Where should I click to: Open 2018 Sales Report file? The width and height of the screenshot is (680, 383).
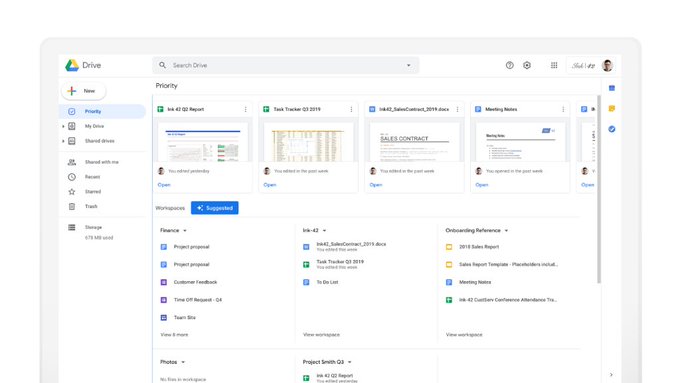pyautogui.click(x=479, y=247)
